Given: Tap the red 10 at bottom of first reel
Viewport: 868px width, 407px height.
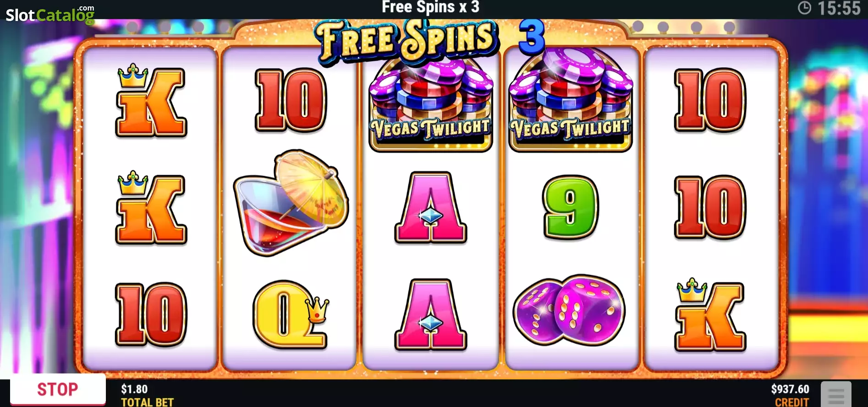Looking at the screenshot, I should tap(151, 315).
